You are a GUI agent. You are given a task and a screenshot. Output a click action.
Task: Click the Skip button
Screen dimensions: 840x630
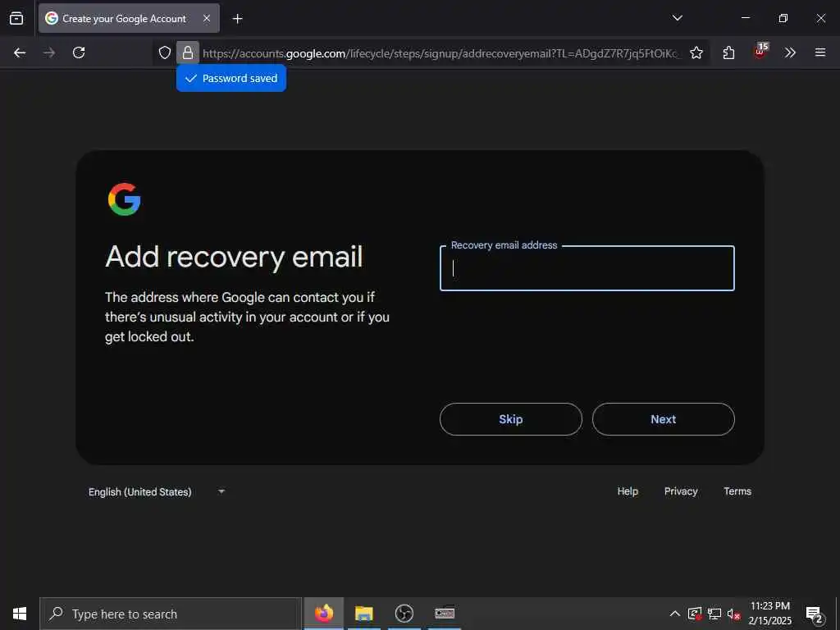pyautogui.click(x=510, y=419)
